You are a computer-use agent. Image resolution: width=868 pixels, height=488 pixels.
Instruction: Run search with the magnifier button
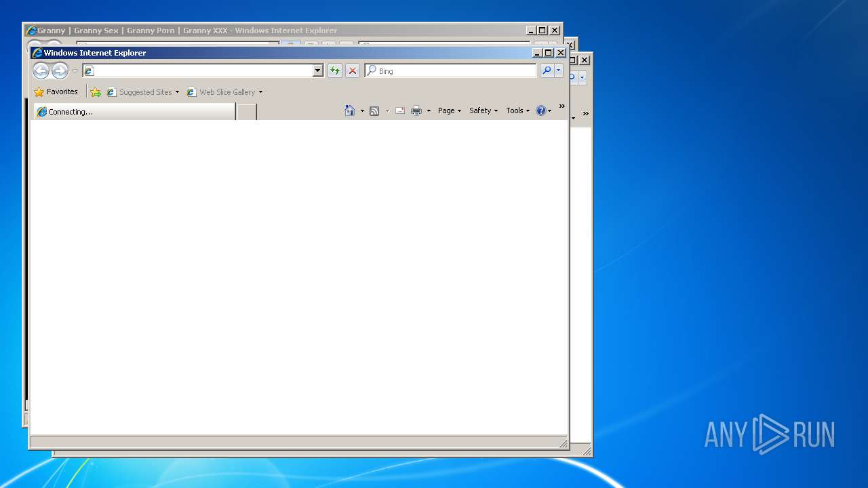[x=547, y=70]
